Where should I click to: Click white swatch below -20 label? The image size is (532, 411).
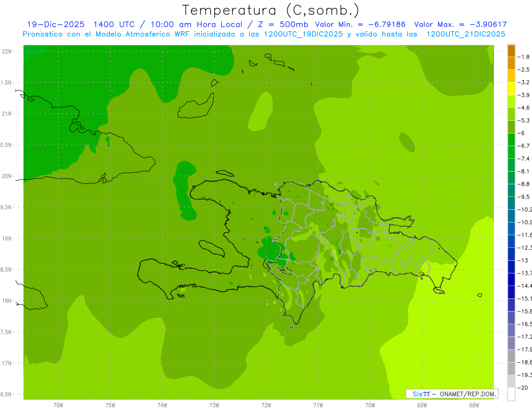point(511,394)
